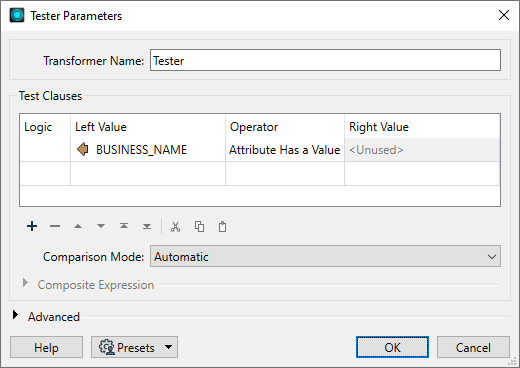520x368 pixels.
Task: Open the Presets dropdown menu
Action: pos(134,347)
